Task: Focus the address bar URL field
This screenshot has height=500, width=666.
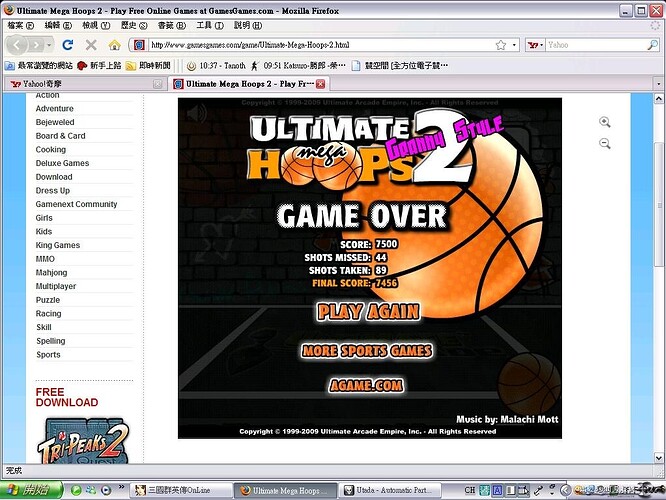Action: tap(321, 45)
